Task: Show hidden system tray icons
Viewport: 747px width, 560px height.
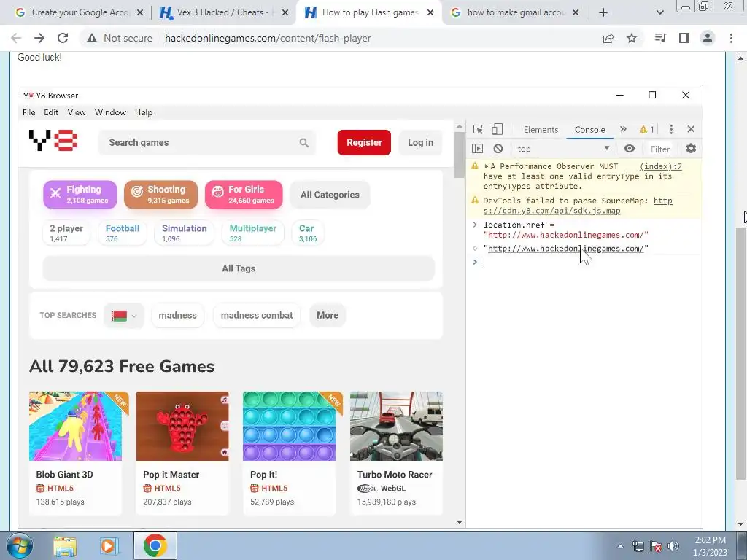Action: (620, 546)
